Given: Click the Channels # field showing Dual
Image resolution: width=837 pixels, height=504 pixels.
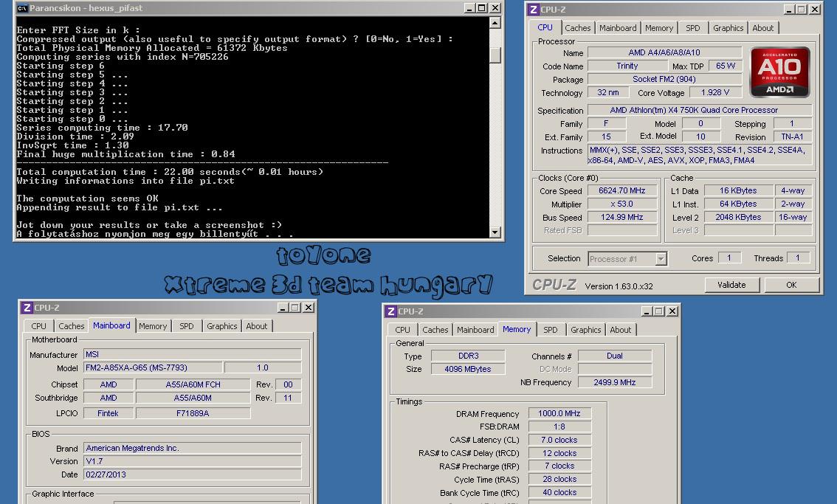Looking at the screenshot, I should click(x=615, y=356).
